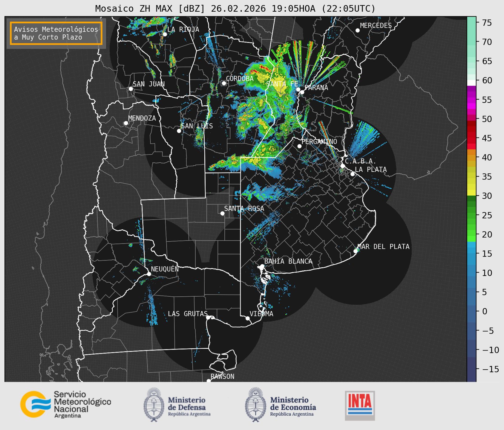Click the 0 dBZ label on scale
Viewport: 504px width, 430px height.
(x=485, y=311)
